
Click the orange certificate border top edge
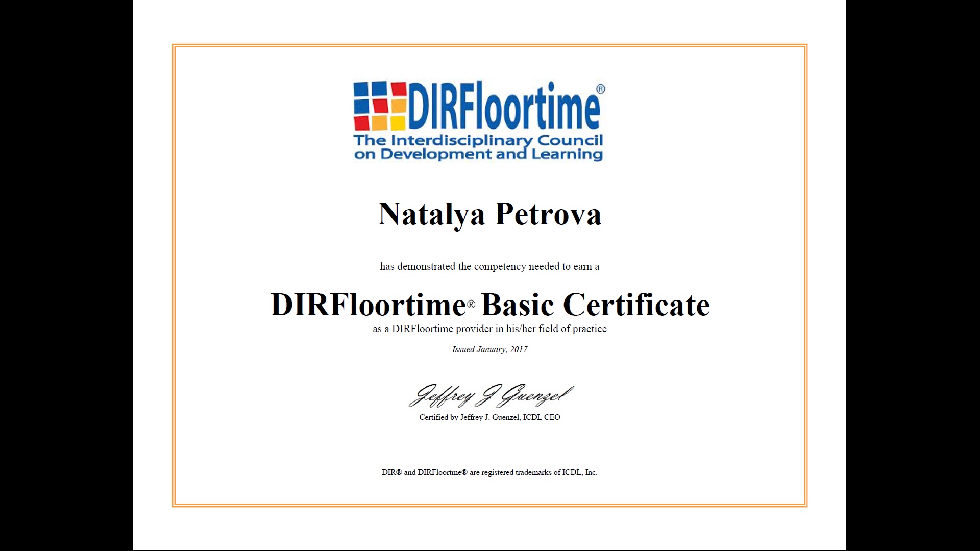click(489, 46)
